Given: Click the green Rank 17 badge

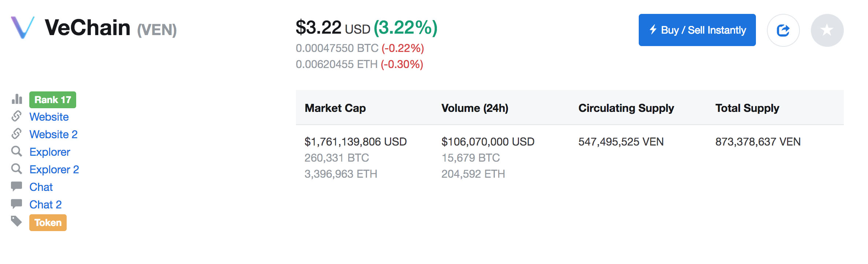Looking at the screenshot, I should tap(53, 100).
